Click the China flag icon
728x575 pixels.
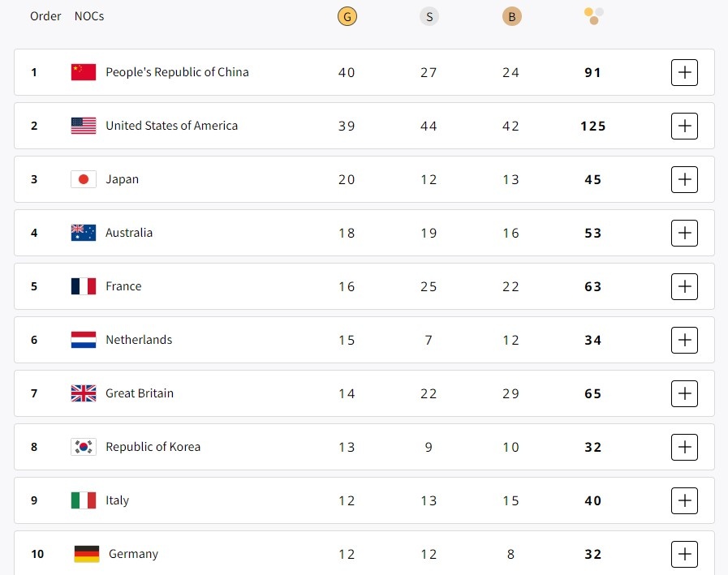[83, 71]
